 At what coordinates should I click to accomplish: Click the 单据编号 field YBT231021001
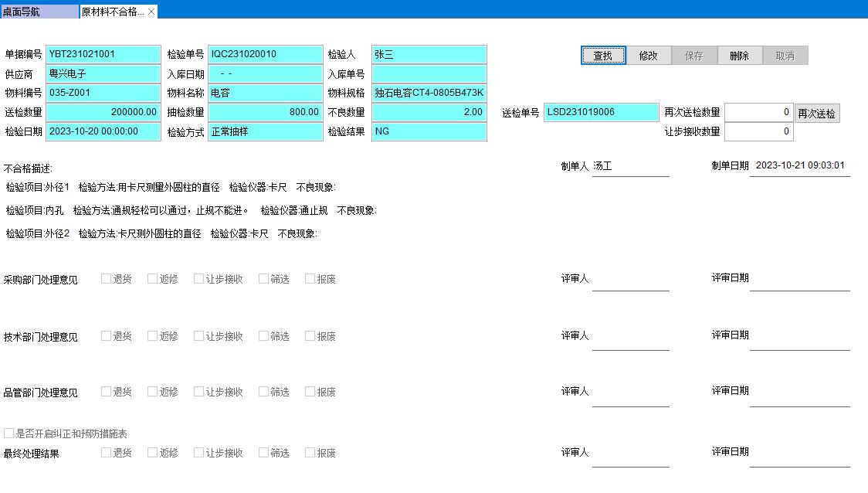coord(103,54)
